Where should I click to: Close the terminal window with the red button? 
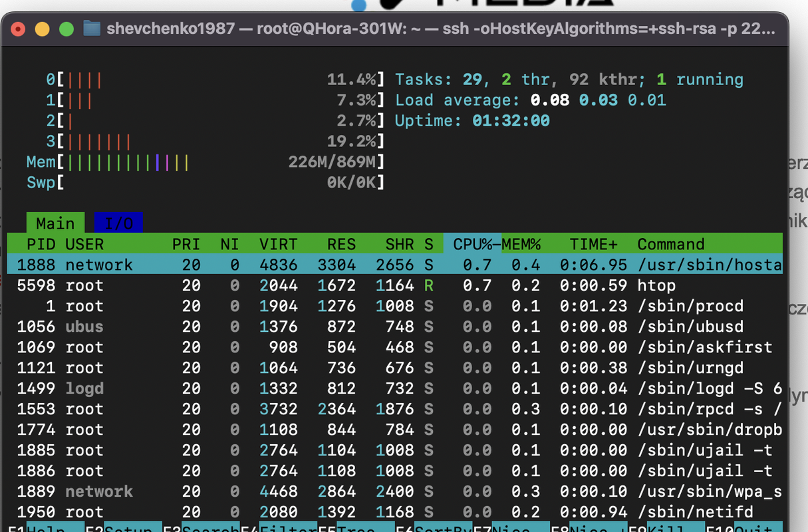18,29
